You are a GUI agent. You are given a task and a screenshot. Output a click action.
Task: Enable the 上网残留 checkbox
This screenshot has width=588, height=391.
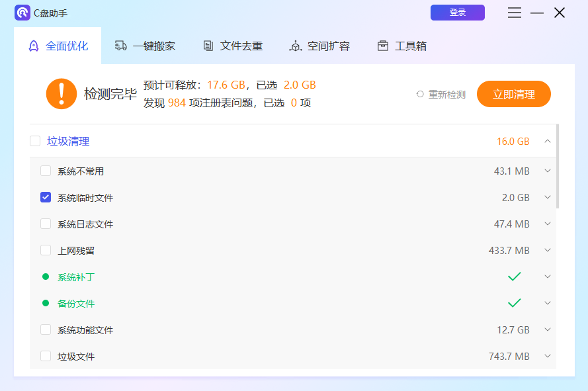pos(46,250)
